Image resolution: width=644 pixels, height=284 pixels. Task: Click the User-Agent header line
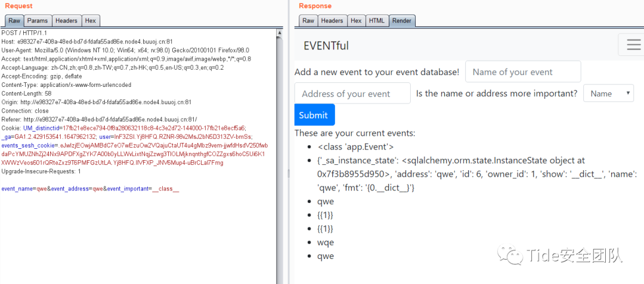[x=125, y=50]
